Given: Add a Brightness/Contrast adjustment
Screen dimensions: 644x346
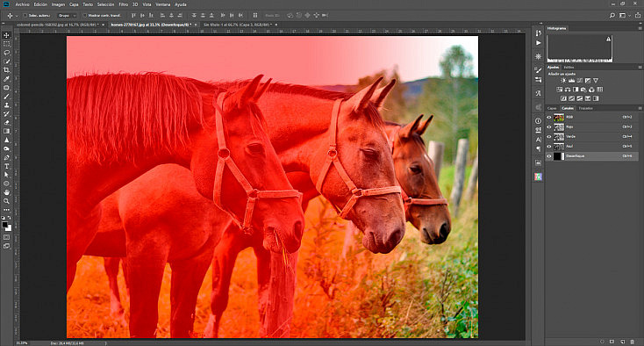Looking at the screenshot, I should pos(563,81).
